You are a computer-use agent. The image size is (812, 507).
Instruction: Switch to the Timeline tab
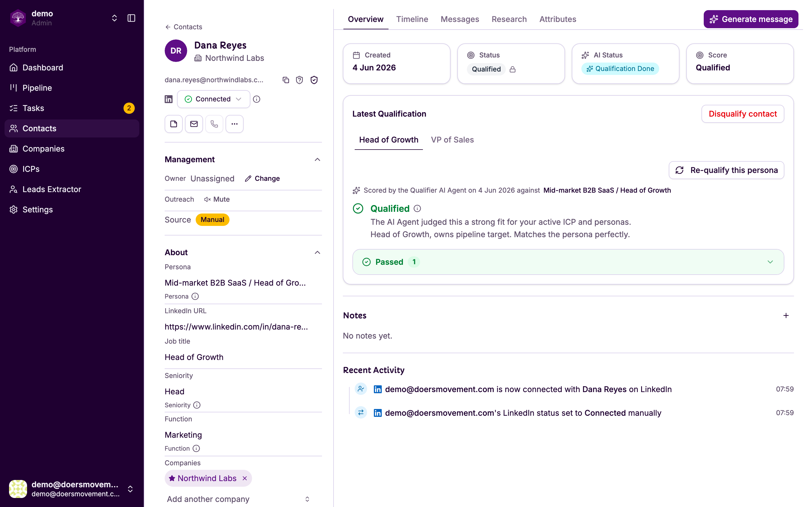[412, 19]
